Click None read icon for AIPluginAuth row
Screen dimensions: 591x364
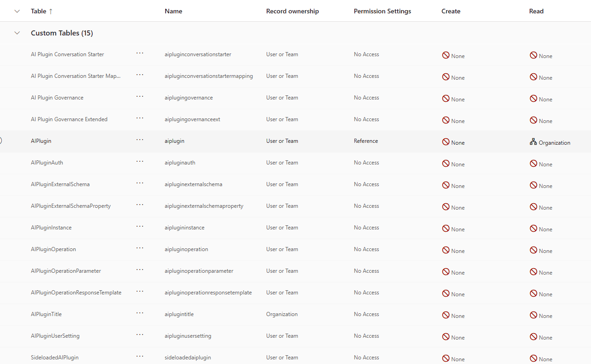click(533, 164)
